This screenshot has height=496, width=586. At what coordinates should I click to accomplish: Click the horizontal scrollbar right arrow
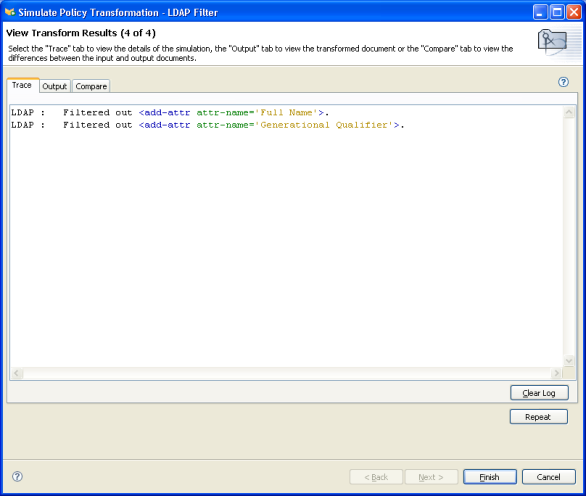pos(556,373)
